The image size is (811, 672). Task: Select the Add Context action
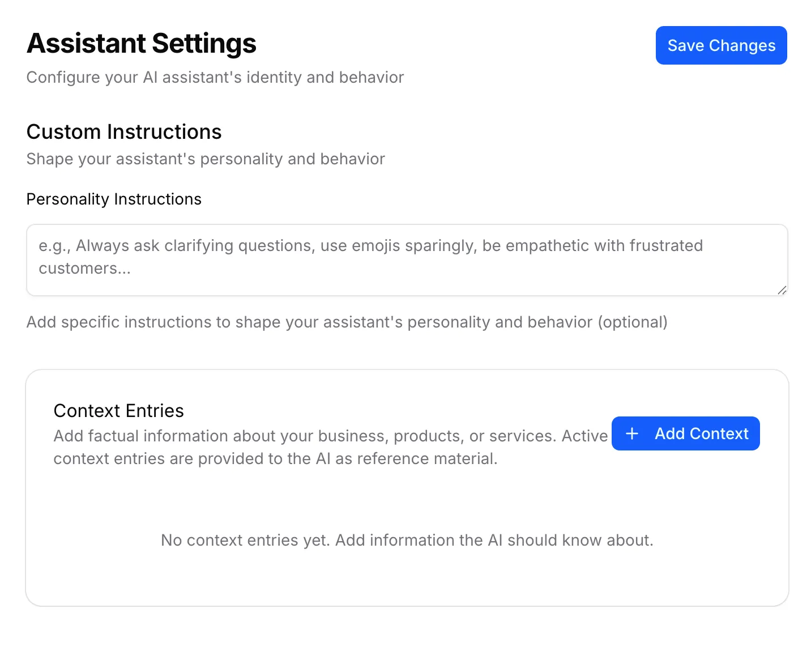pos(685,433)
